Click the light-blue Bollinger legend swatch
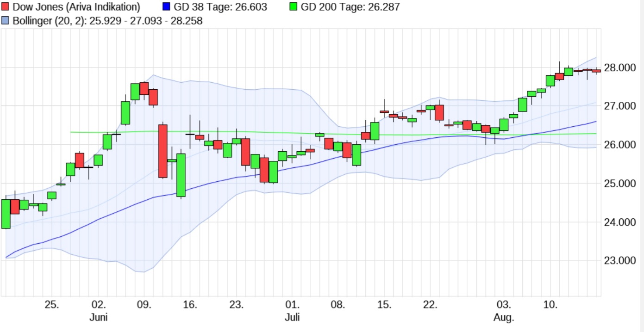The width and height of the screenshot is (644, 332). pyautogui.click(x=6, y=21)
